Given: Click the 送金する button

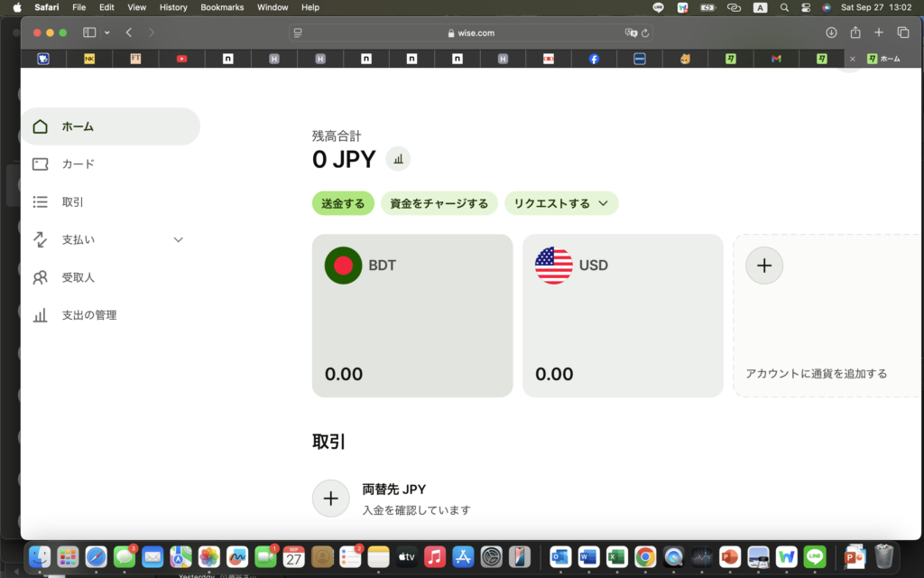Looking at the screenshot, I should pos(343,203).
